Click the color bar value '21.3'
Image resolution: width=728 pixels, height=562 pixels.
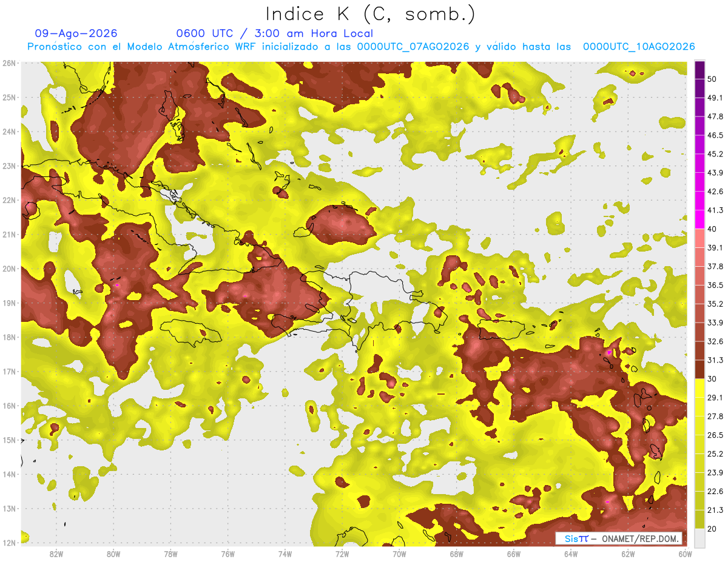pyautogui.click(x=715, y=510)
